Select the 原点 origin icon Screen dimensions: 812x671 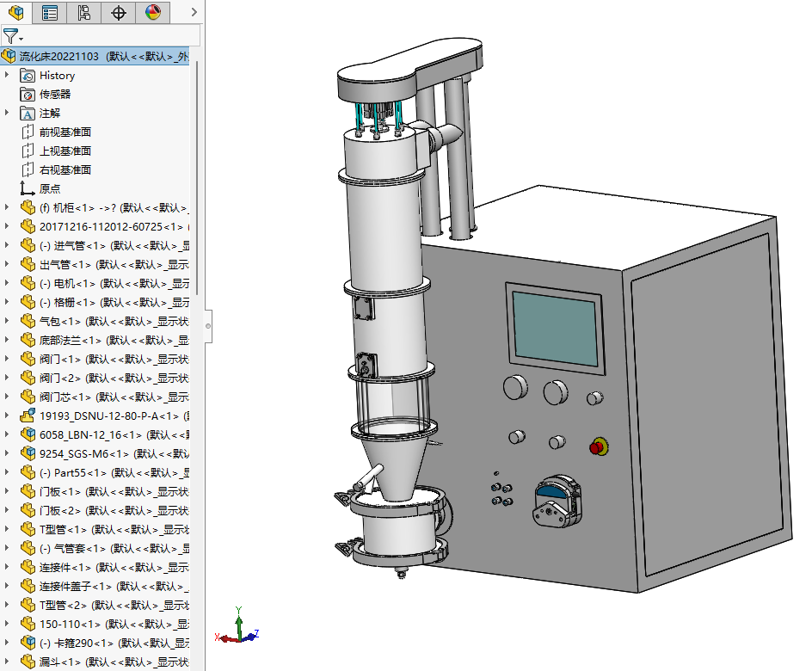click(28, 188)
